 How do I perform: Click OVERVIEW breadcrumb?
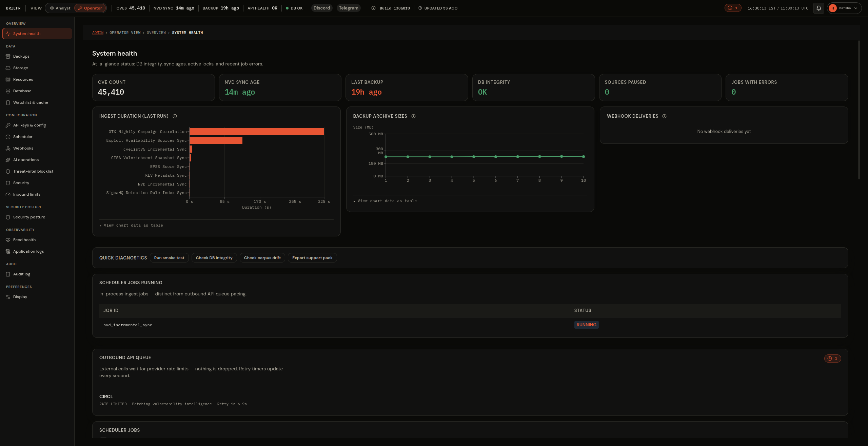click(x=156, y=33)
